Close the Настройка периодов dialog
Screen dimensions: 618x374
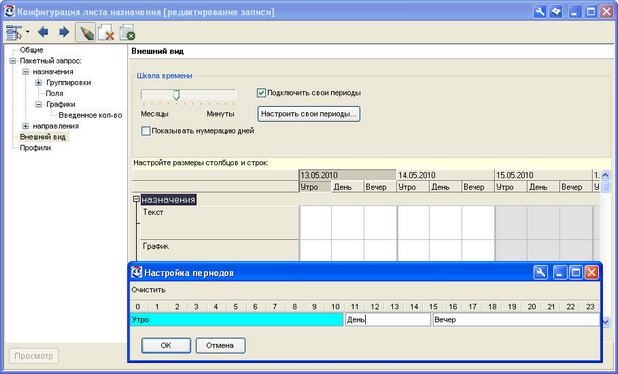pos(592,272)
